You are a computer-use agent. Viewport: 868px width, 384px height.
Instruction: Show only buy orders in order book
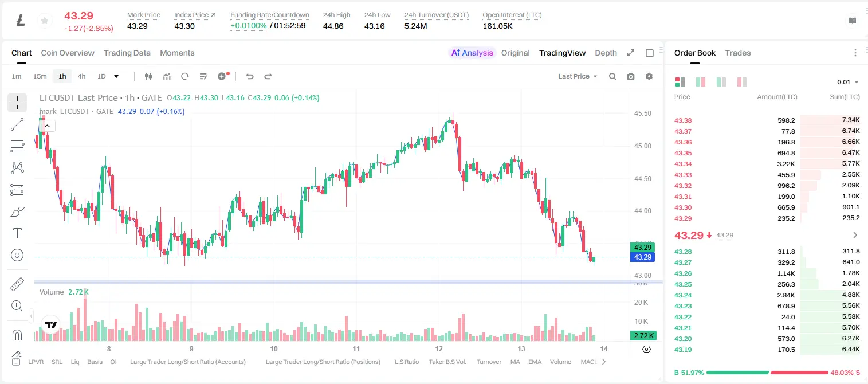click(x=721, y=82)
